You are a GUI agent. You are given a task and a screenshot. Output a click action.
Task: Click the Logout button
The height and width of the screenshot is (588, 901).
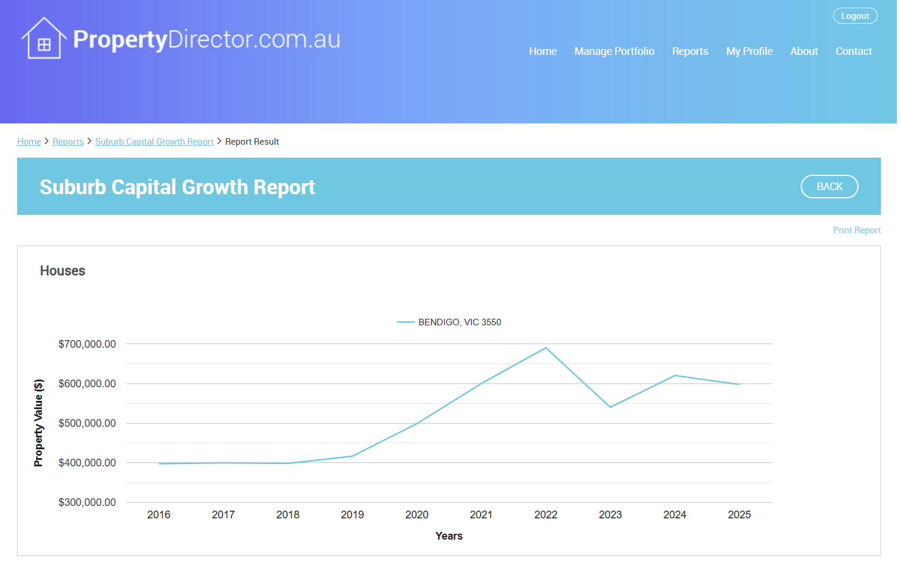[854, 16]
